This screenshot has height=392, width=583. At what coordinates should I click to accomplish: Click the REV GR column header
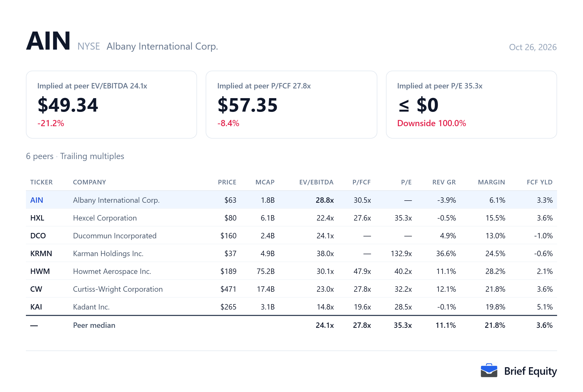[x=444, y=182]
